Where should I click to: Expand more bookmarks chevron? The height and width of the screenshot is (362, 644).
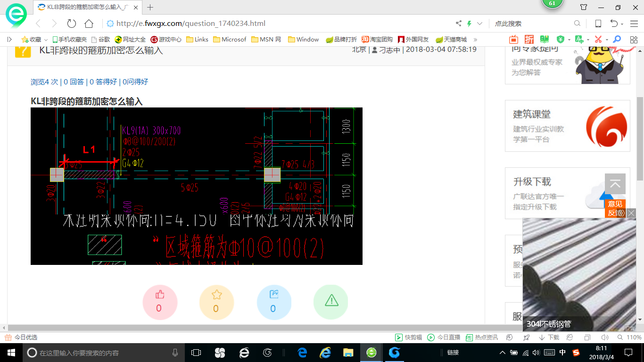click(x=475, y=40)
